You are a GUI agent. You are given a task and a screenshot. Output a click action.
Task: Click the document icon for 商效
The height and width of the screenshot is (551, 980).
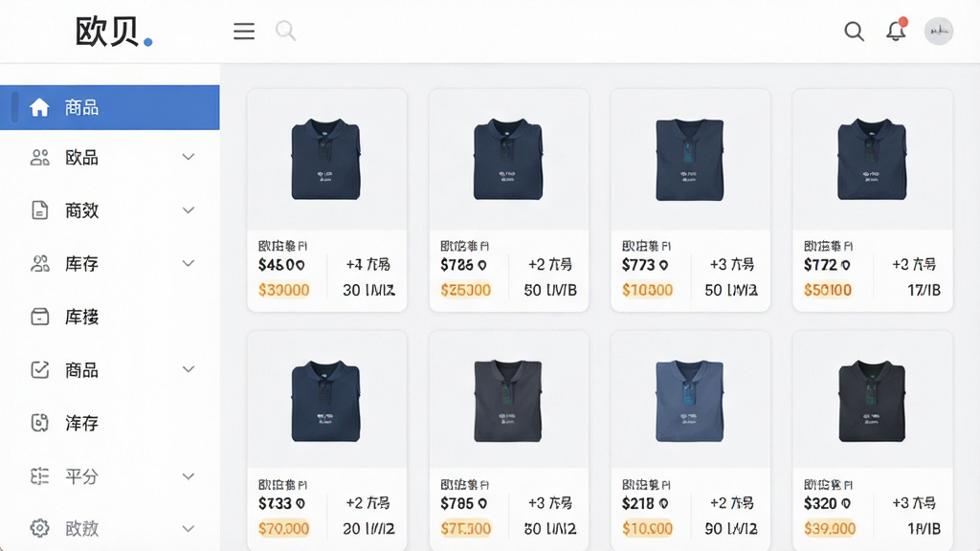pos(39,210)
